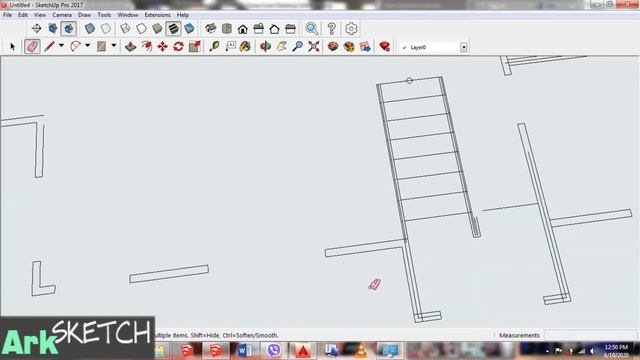This screenshot has height=360, width=640.
Task: Pick the Zoom magnifier tool in lower toolbar
Action: (x=298, y=46)
